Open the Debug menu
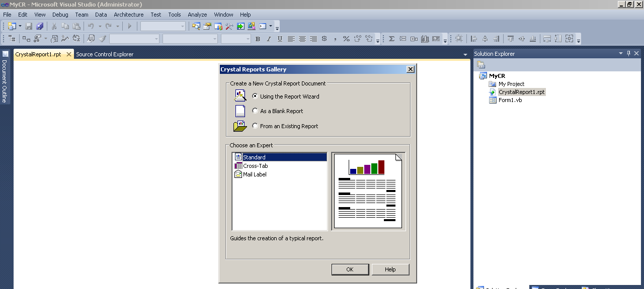Viewport: 644px width, 289px height. (x=60, y=15)
